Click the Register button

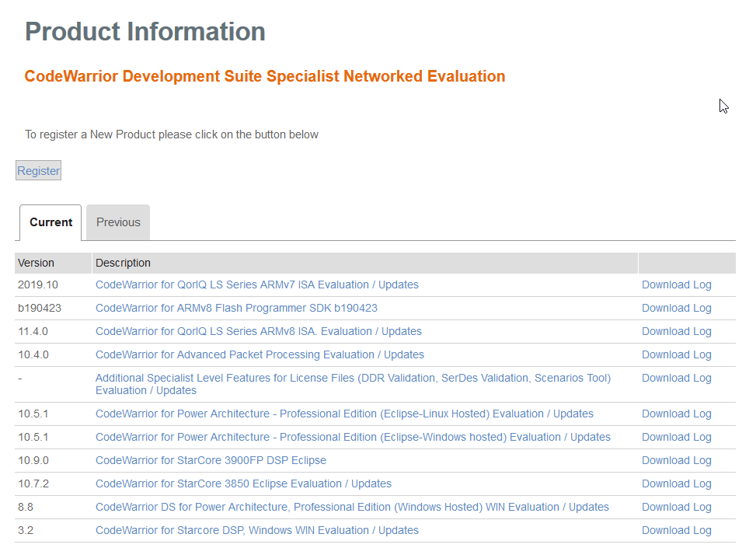click(38, 171)
